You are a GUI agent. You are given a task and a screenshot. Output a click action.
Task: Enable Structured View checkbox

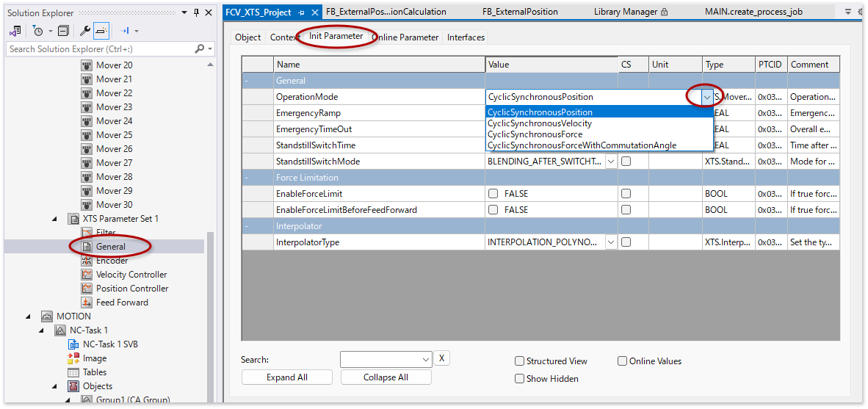click(x=519, y=361)
